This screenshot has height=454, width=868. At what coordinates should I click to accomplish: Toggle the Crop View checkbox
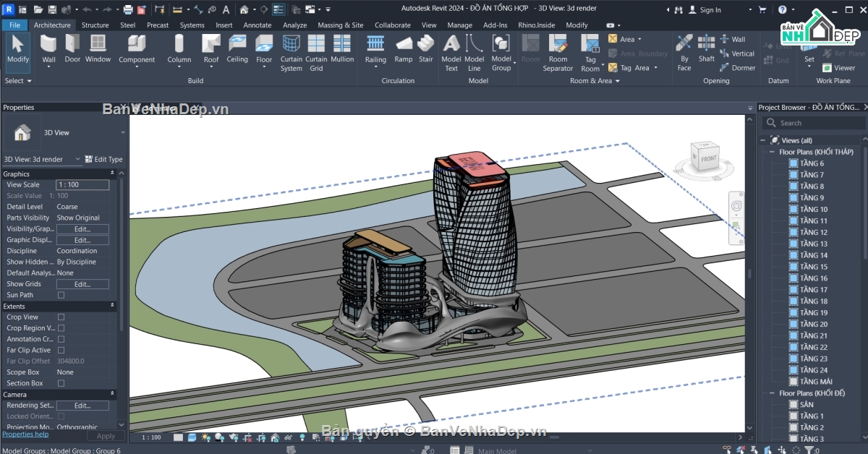pyautogui.click(x=61, y=317)
